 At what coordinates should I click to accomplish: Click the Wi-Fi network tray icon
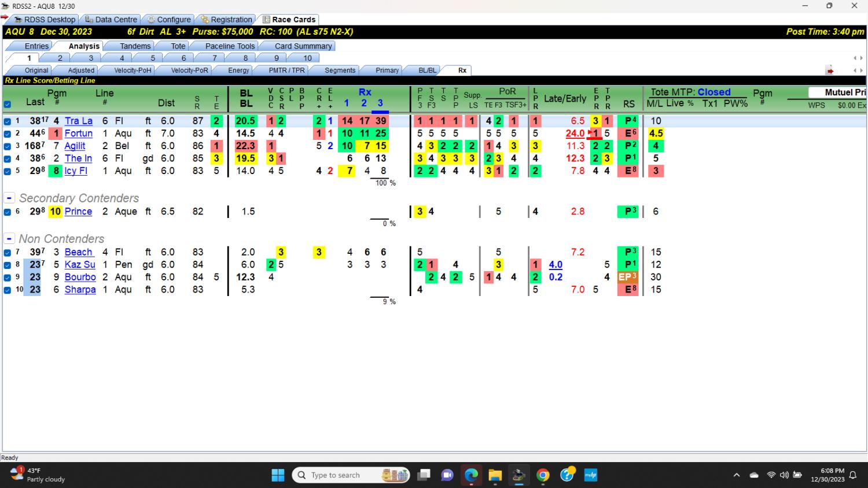pos(771,475)
